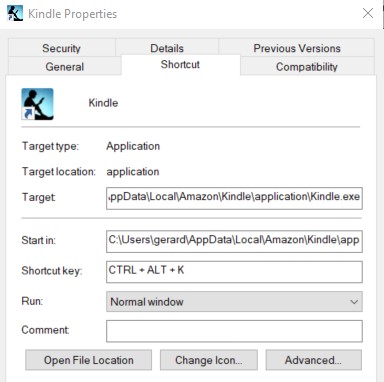Click the Kindle name text beside icon

103,103
